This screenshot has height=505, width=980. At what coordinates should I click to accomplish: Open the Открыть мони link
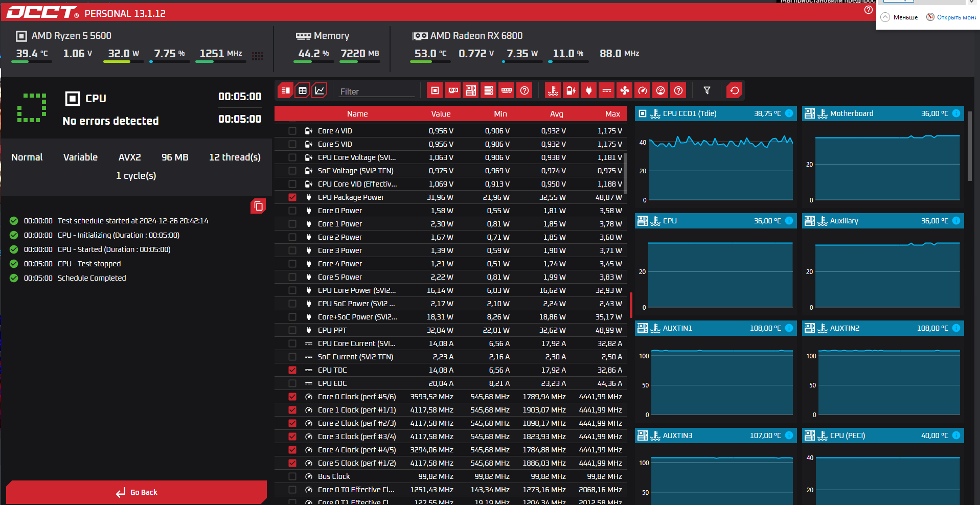click(952, 17)
